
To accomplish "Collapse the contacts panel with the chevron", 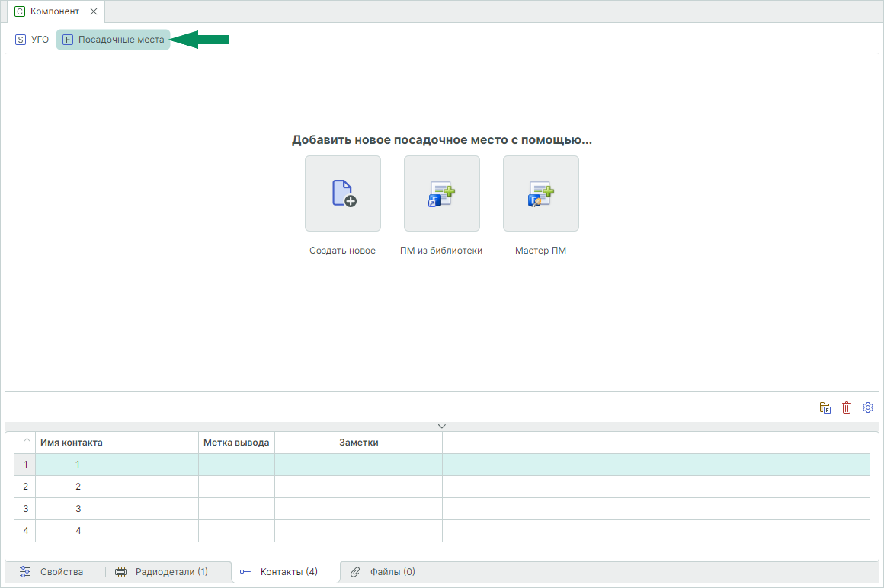I will [442, 427].
